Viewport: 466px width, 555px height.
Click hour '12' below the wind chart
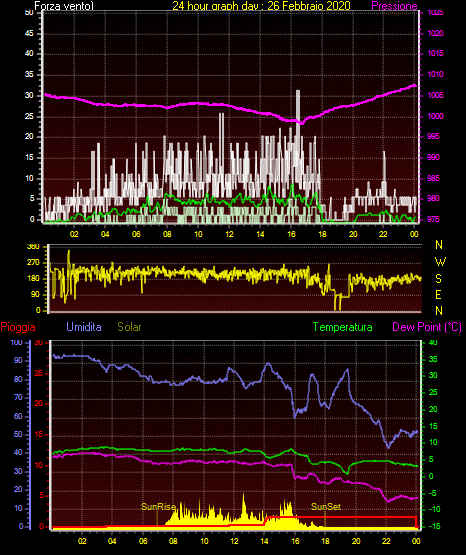(229, 234)
